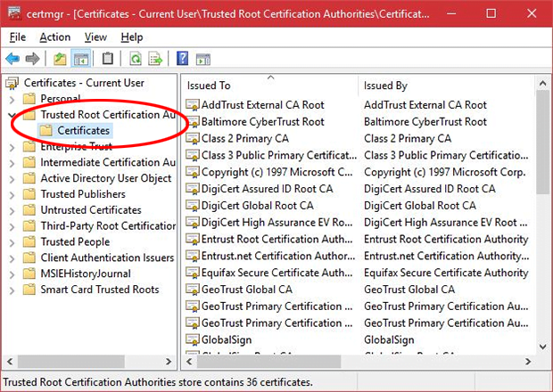Click the Forward arrow toolbar icon
This screenshot has width=553, height=392.
point(32,59)
